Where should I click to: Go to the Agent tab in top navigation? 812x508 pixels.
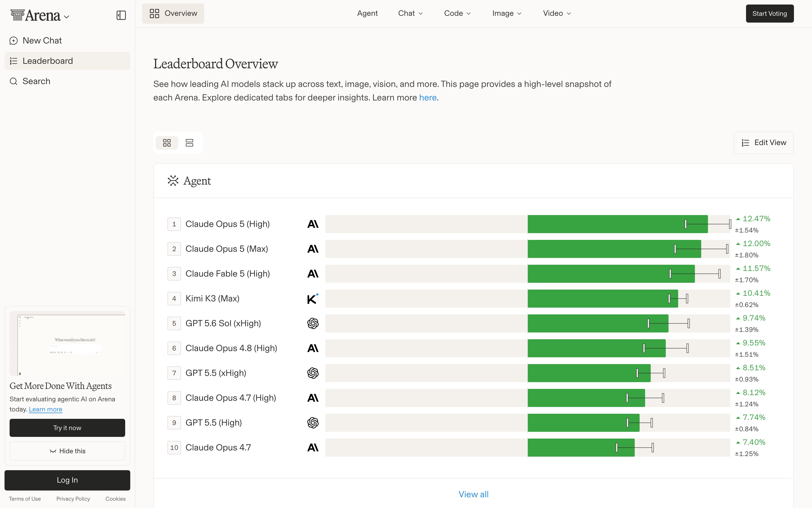tap(367, 14)
